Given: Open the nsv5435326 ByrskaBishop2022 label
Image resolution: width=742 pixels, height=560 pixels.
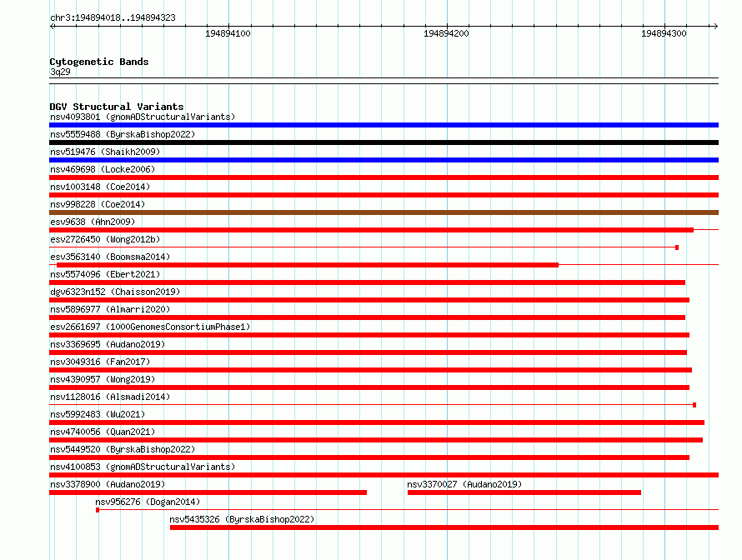Looking at the screenshot, I should [x=243, y=519].
